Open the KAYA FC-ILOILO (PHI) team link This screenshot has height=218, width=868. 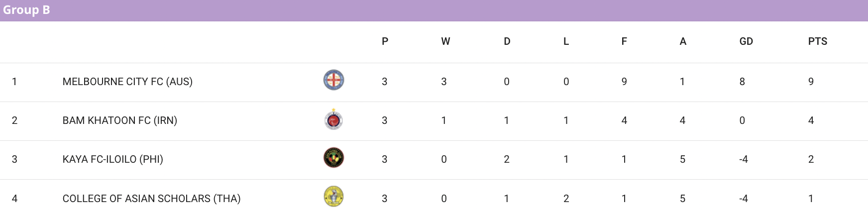(113, 159)
